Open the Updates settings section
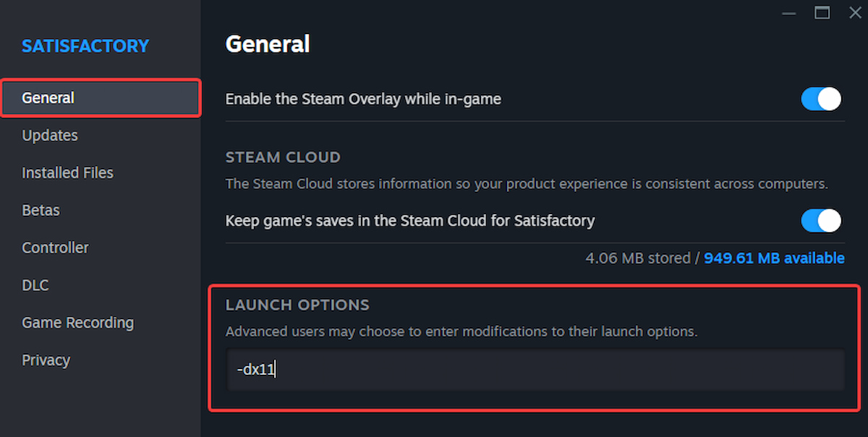This screenshot has height=437, width=868. pos(49,135)
